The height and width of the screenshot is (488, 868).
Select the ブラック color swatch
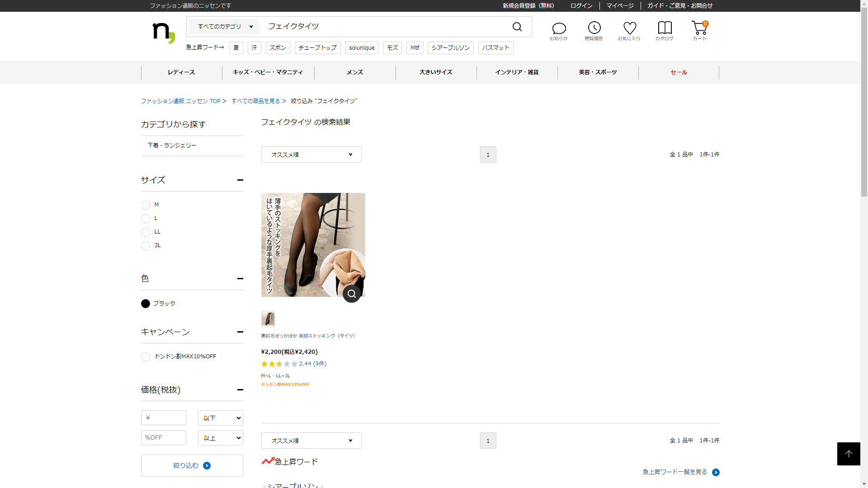[146, 304]
